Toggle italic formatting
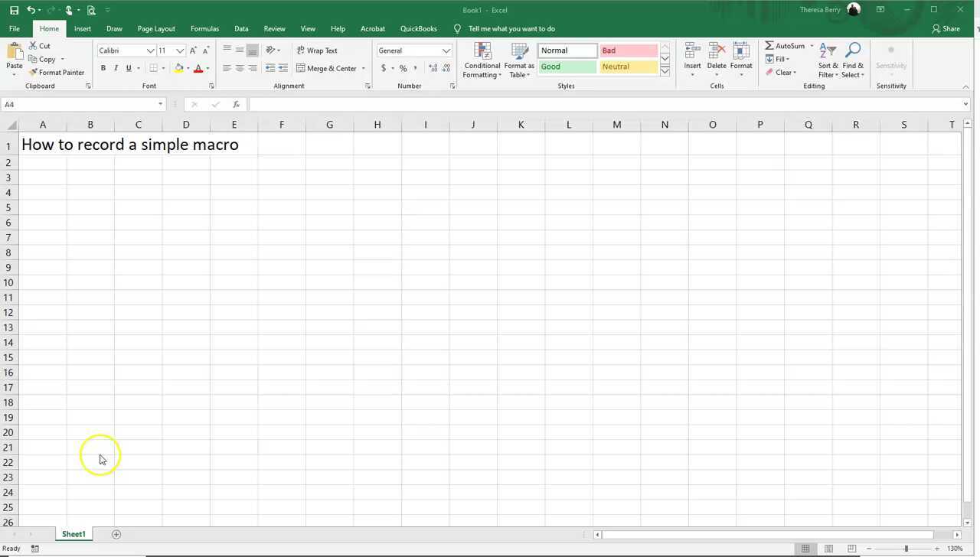 [x=116, y=68]
